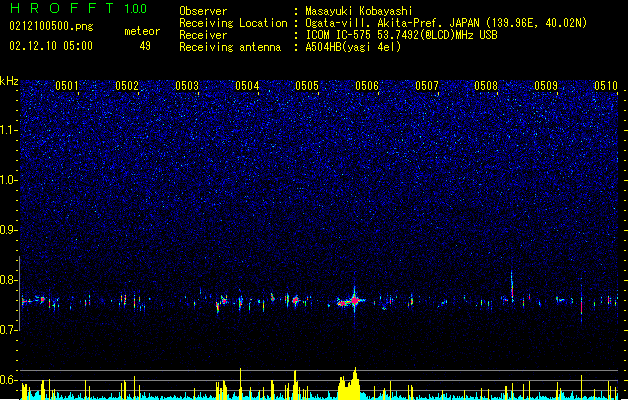This screenshot has width=629, height=400.
Task: Click the timestamp 02.12.10 05:00
Action: click(x=51, y=46)
